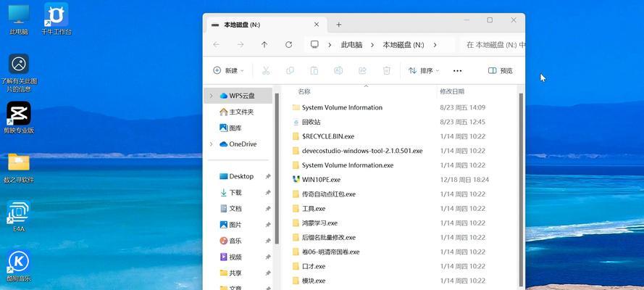Click the Refresh icon in navigation bar
644x290 pixels.
(x=288, y=44)
